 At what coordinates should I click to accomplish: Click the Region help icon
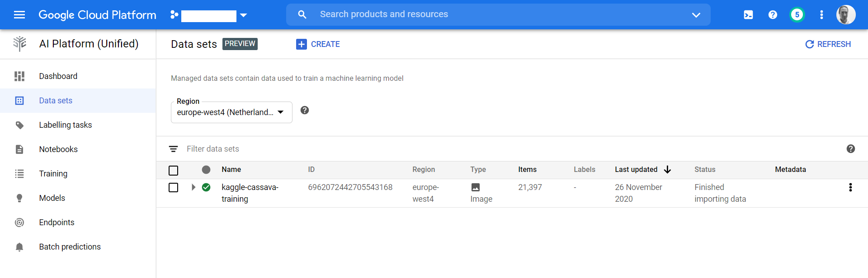pos(305,111)
